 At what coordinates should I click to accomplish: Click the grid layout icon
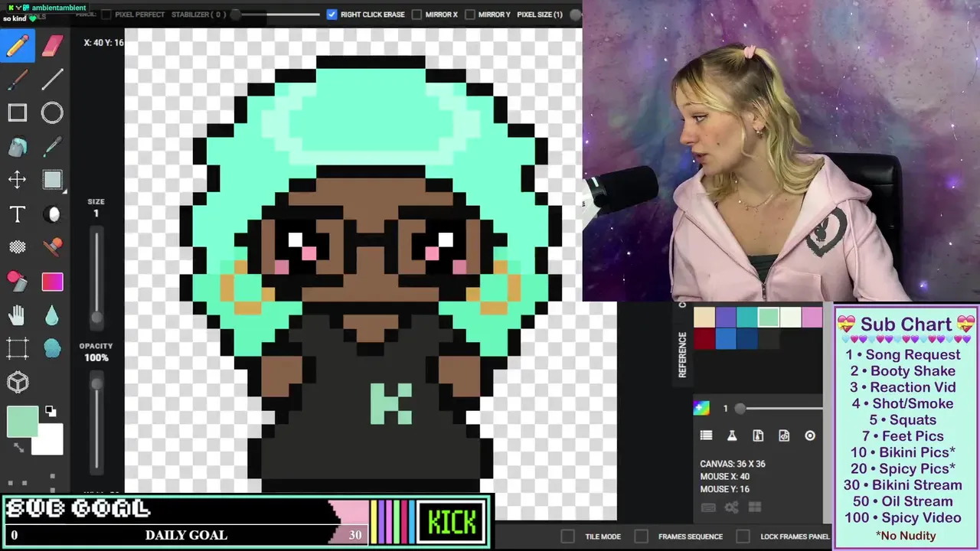pyautogui.click(x=755, y=507)
